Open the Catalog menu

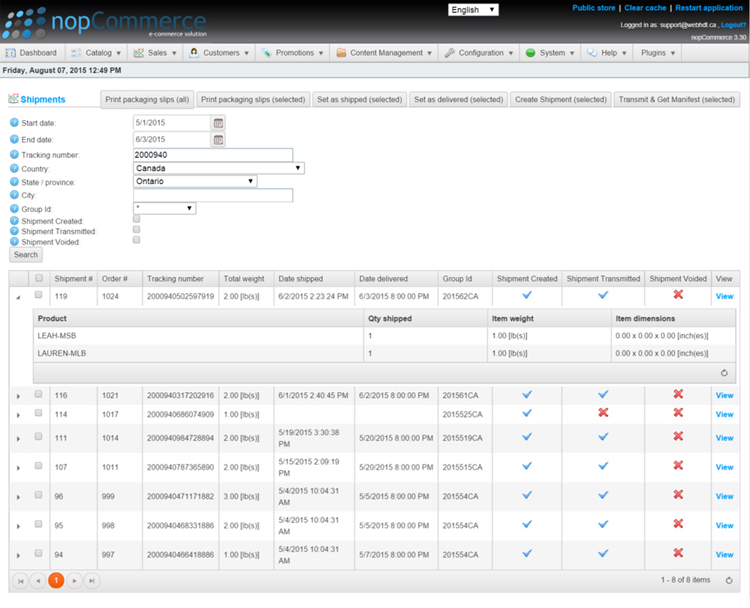[96, 53]
